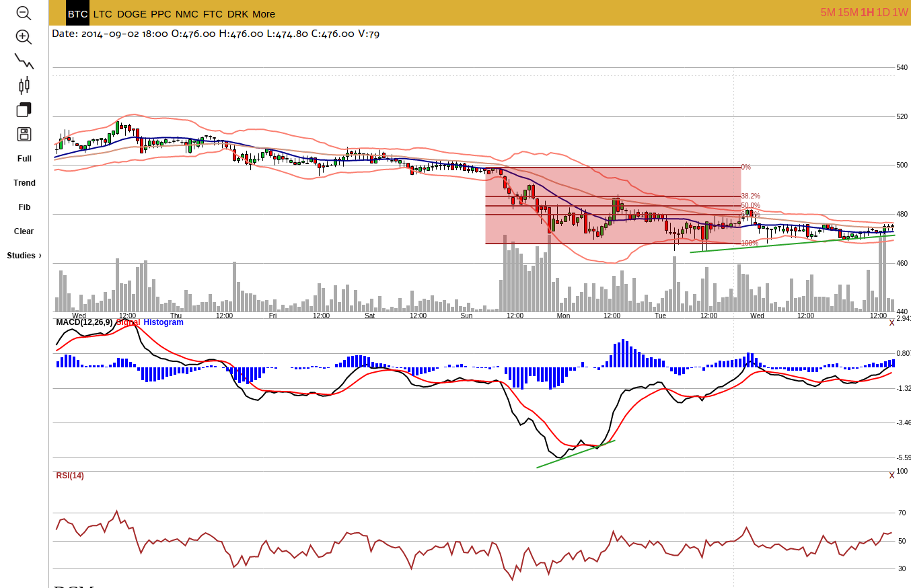Click the Fibonacci 100% level label
This screenshot has height=588, width=911.
[750, 243]
